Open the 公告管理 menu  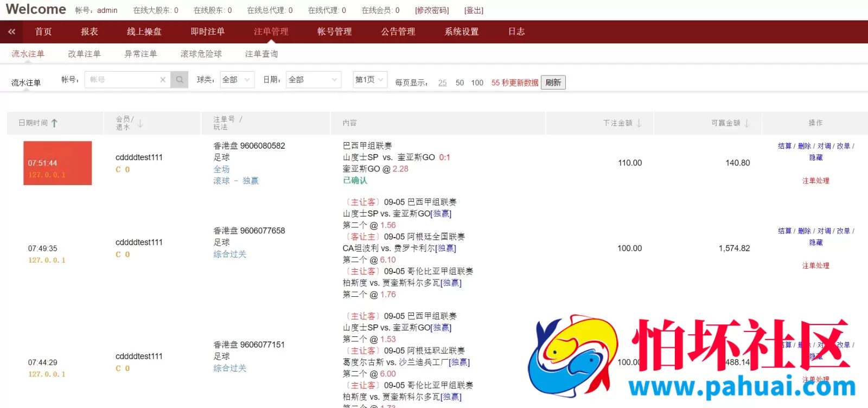click(398, 31)
